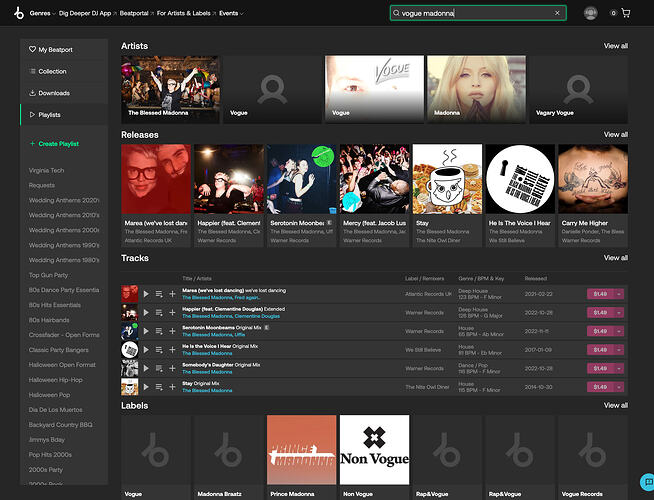The width and height of the screenshot is (654, 500).
Task: Open price options arrow for Happier track
Action: click(x=619, y=312)
